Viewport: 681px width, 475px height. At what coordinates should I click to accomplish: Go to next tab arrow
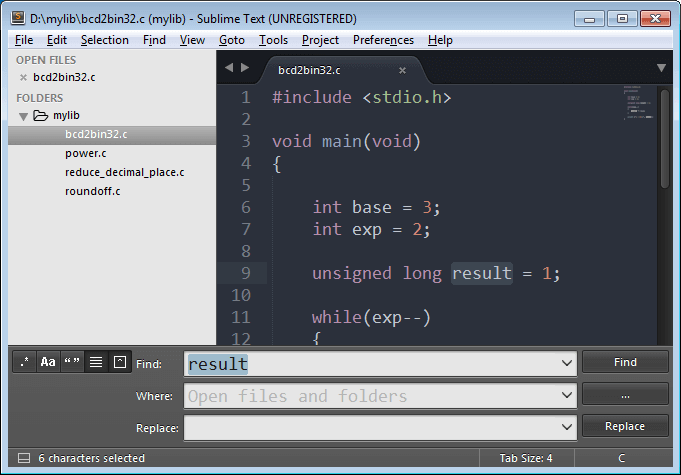tap(245, 67)
